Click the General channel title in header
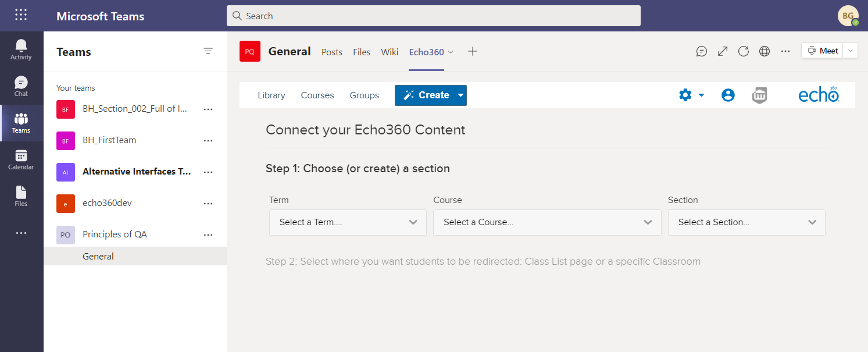868x352 pixels. (290, 51)
